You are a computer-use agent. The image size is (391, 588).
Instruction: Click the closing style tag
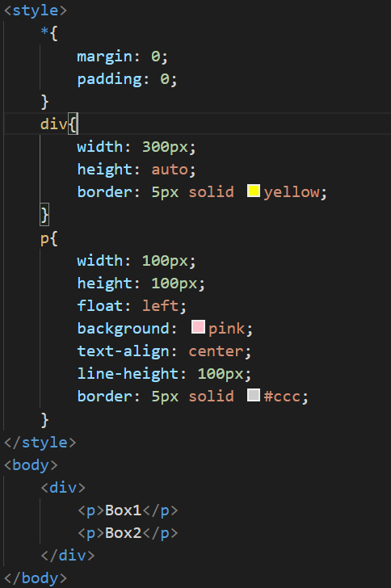tap(40, 443)
